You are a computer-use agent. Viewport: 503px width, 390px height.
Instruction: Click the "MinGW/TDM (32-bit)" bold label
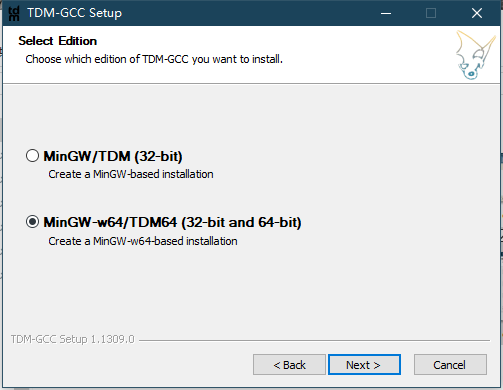point(113,156)
